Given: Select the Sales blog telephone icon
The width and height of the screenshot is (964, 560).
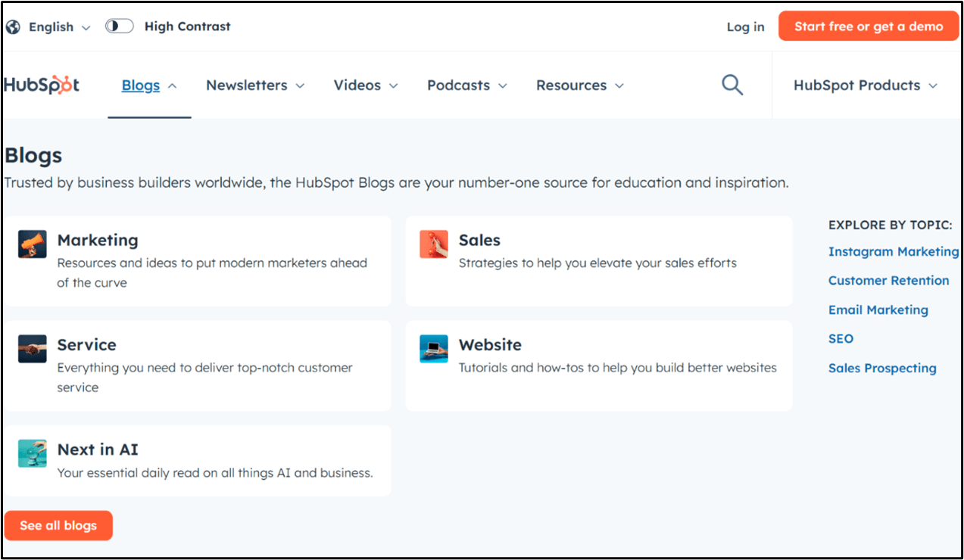Looking at the screenshot, I should (434, 244).
